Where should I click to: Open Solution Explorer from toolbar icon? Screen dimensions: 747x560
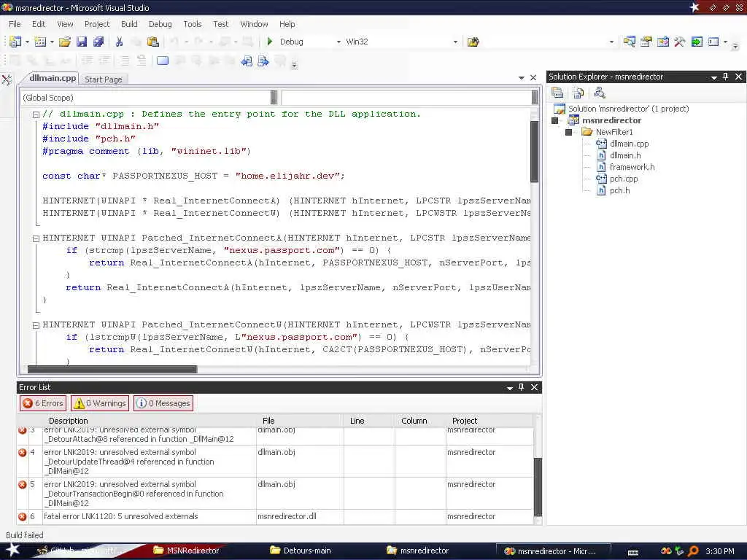630,42
